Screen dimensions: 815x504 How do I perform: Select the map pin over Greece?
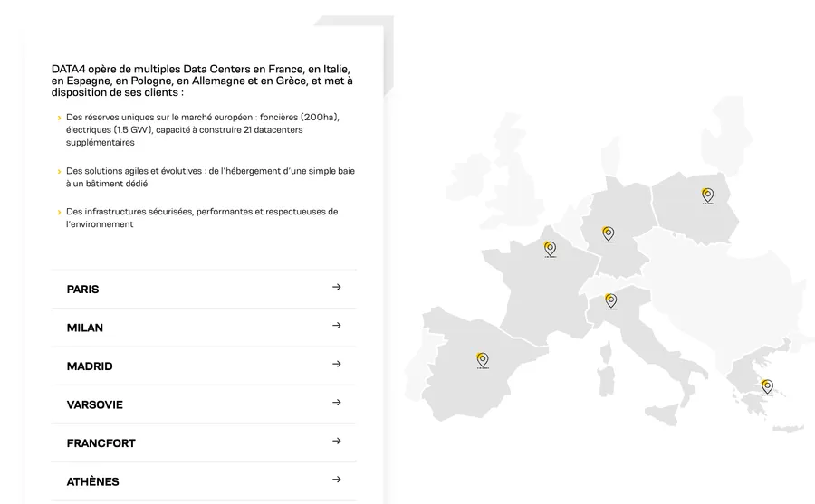pos(767,386)
